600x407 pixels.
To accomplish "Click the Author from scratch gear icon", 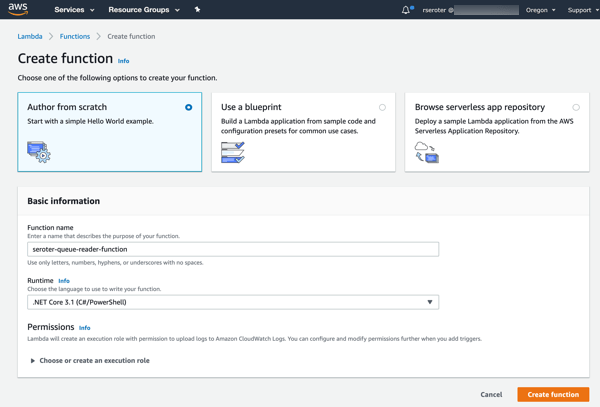I will [x=38, y=152].
